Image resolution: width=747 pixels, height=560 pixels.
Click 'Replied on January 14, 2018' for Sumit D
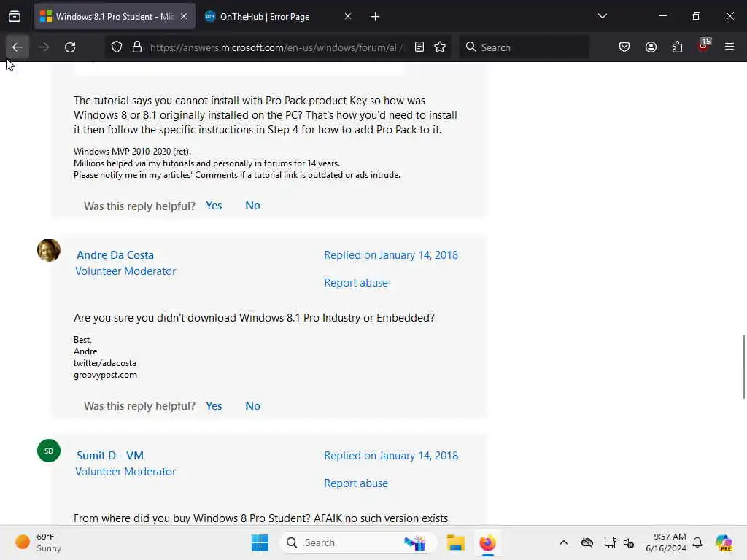(x=391, y=455)
